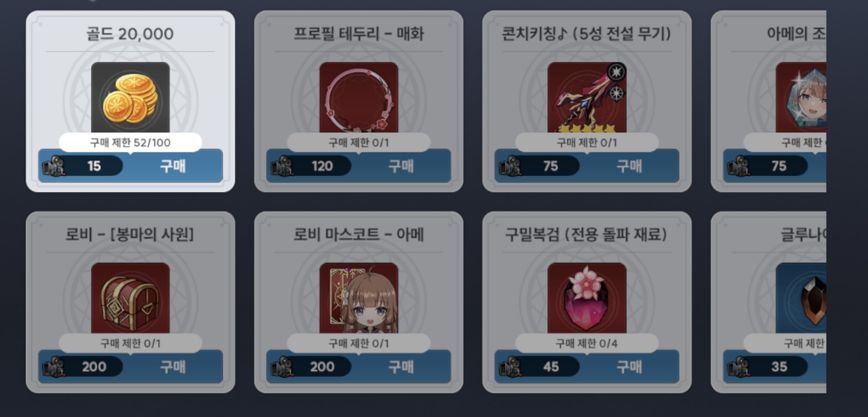Screen dimensions: 868x417
Task: Click the camera currency icon beside price 15
Action: point(54,166)
